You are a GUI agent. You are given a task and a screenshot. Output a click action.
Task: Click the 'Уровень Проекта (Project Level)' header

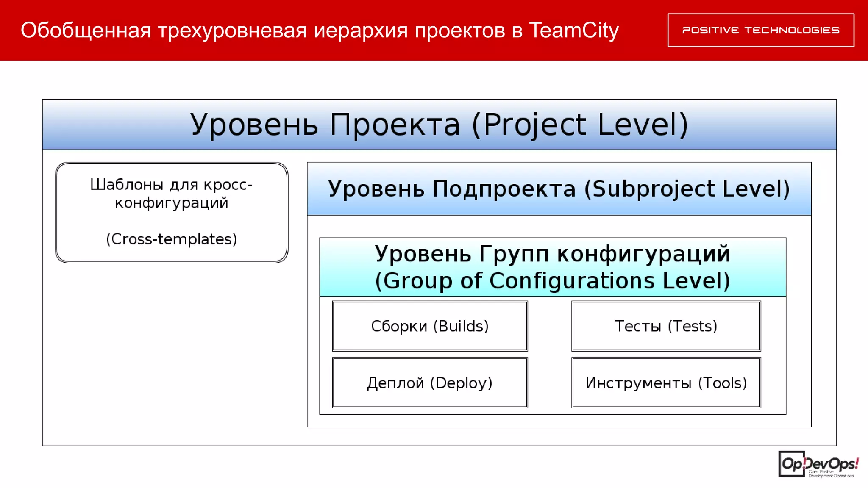click(440, 125)
